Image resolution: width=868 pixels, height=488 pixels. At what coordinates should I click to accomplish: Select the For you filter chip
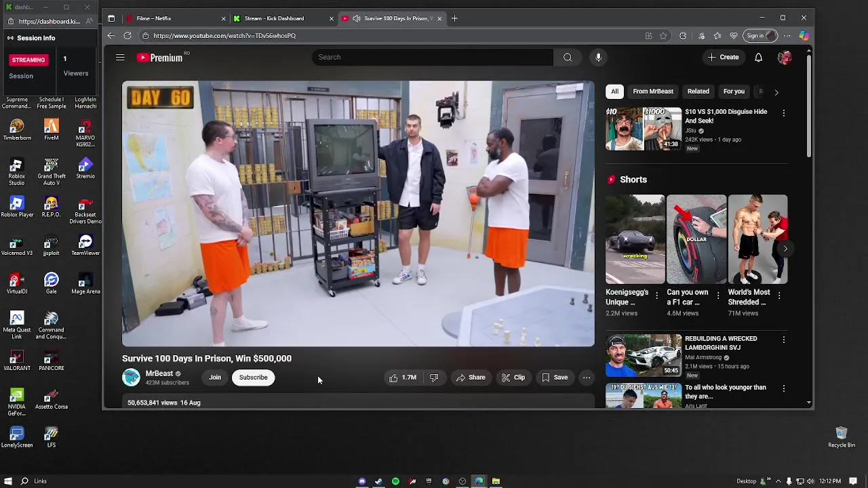[x=734, y=91]
